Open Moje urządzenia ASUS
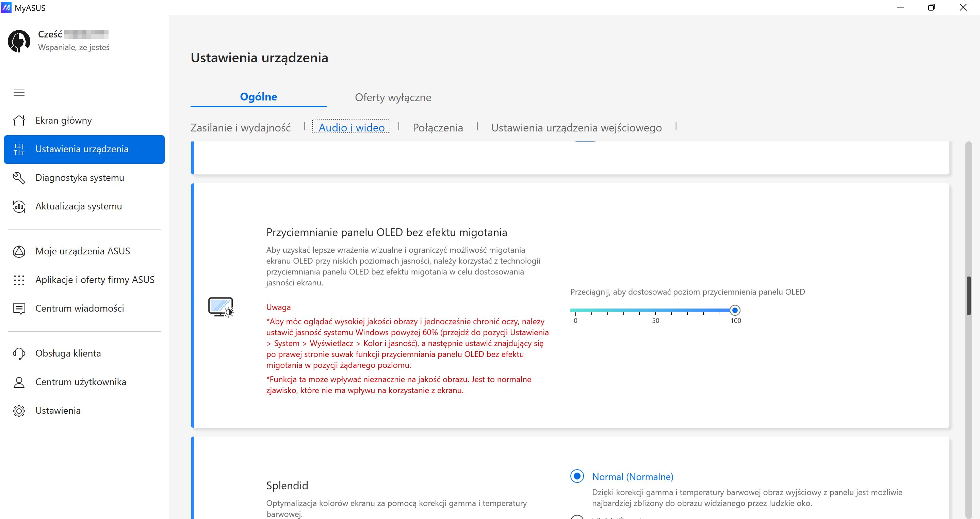Screen dimensions: 980x519 84,251
